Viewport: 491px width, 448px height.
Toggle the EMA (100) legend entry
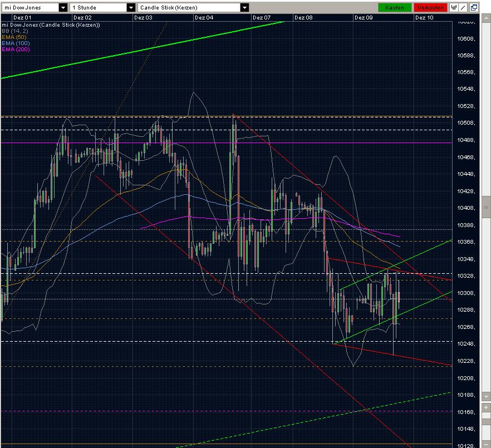[17, 42]
